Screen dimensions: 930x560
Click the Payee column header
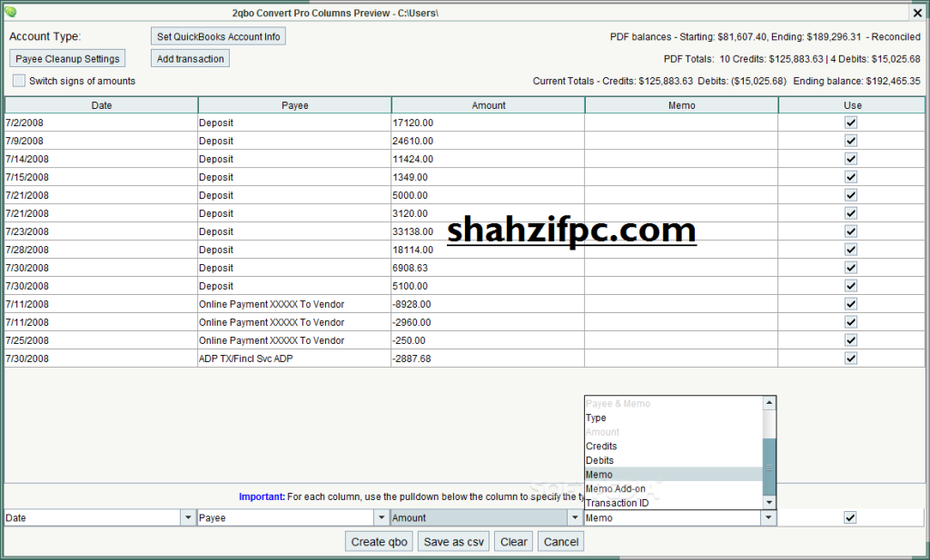[x=294, y=104]
